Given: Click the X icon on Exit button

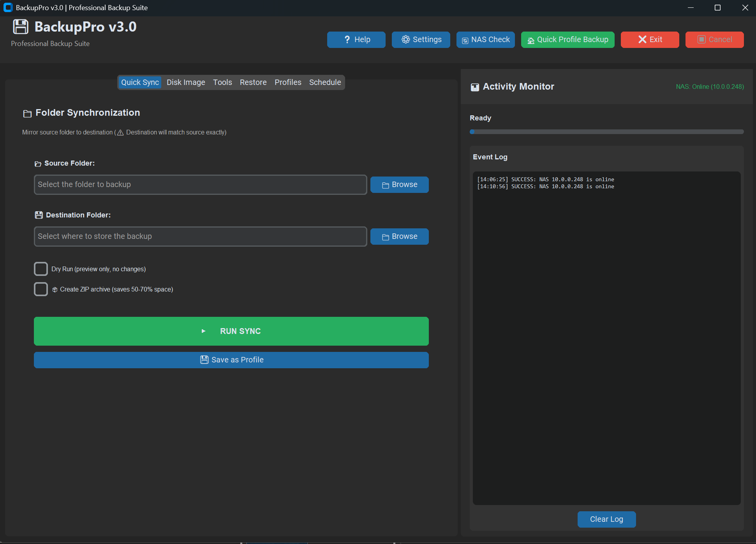Looking at the screenshot, I should tap(642, 39).
